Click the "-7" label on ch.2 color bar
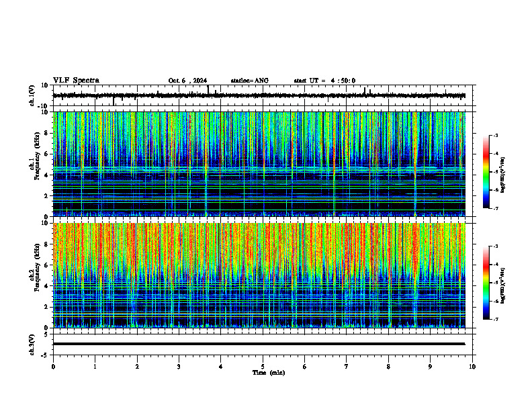This screenshot has height=411, width=532. [495, 319]
